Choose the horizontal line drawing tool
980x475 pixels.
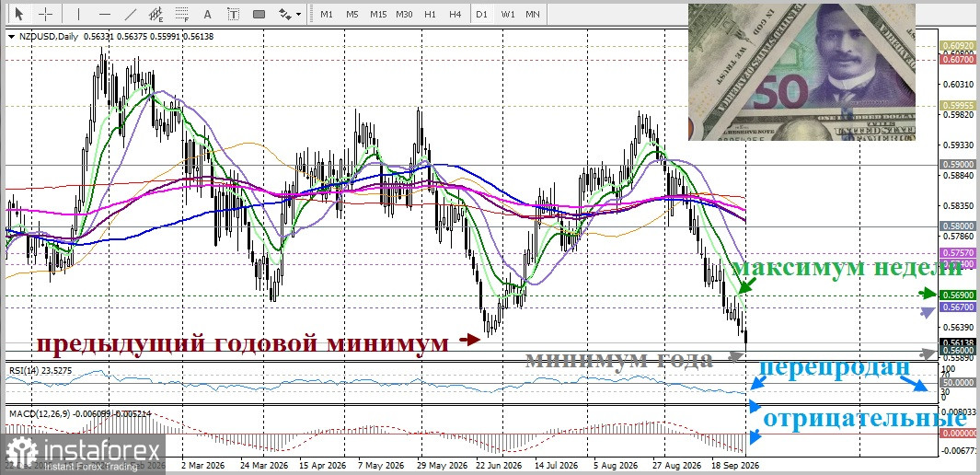pyautogui.click(x=104, y=13)
